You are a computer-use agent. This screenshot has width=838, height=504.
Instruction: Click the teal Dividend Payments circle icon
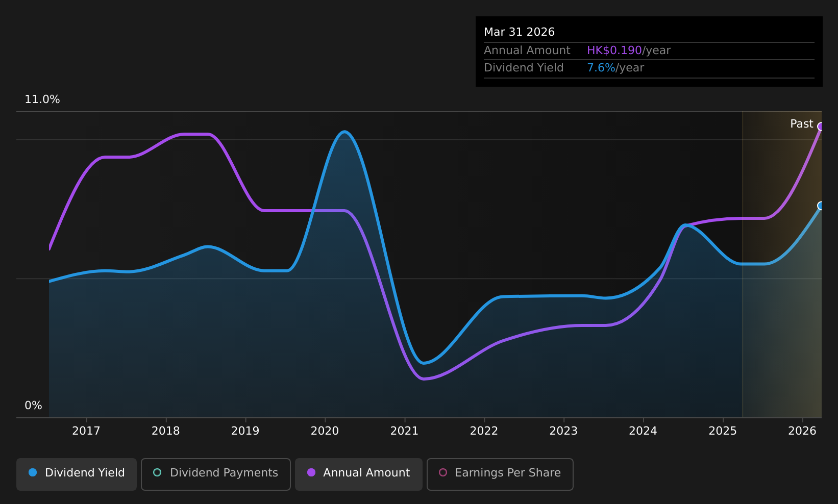point(157,472)
